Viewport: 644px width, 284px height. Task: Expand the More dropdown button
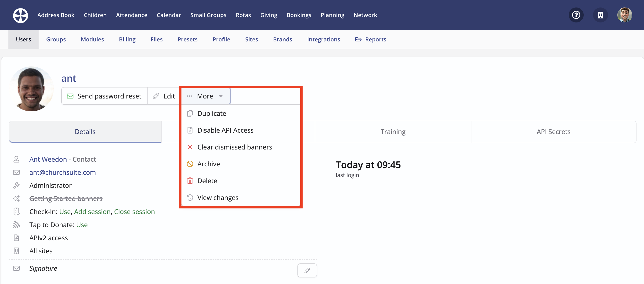click(205, 96)
